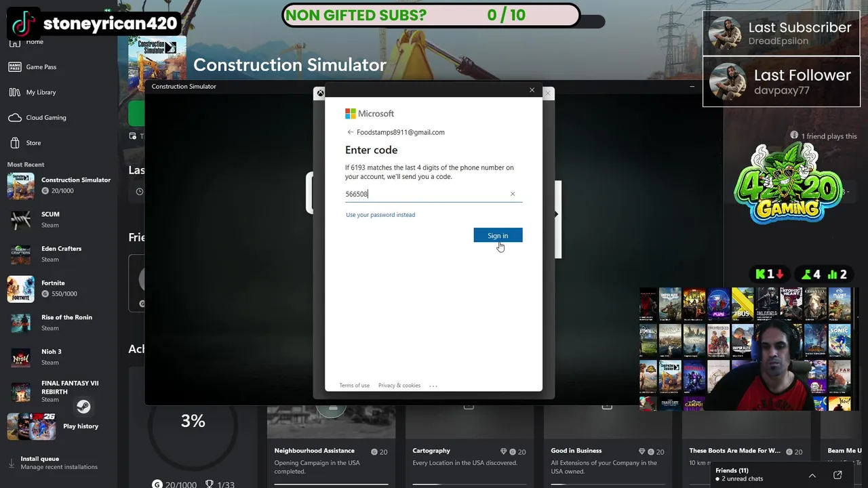Image resolution: width=868 pixels, height=488 pixels.
Task: Expand the Friends (11) chat panel chevron
Action: (812, 475)
